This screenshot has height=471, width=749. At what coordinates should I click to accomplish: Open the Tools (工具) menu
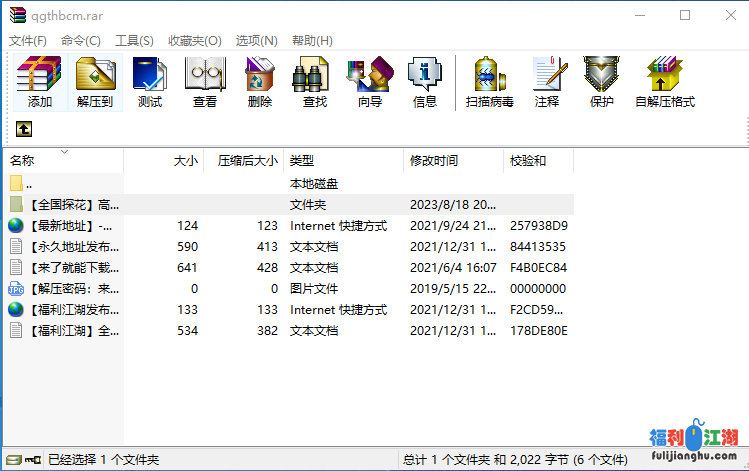point(134,40)
